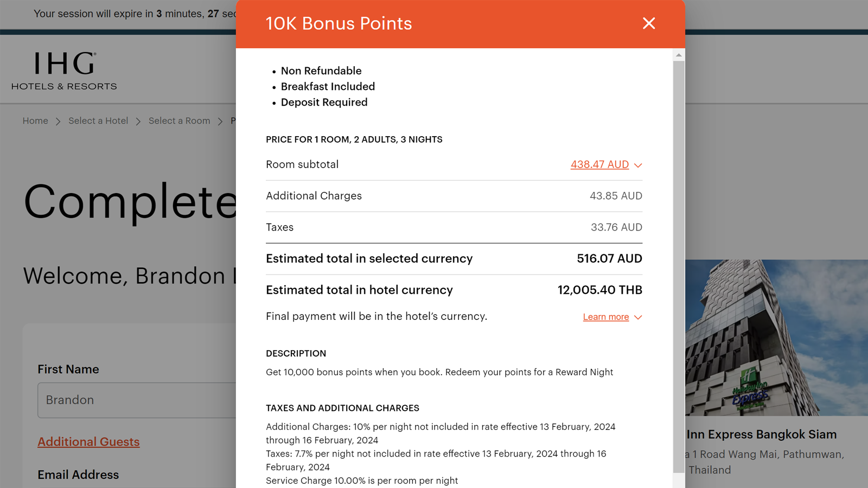Click the IHG Hotels & Resorts logo

click(63, 70)
